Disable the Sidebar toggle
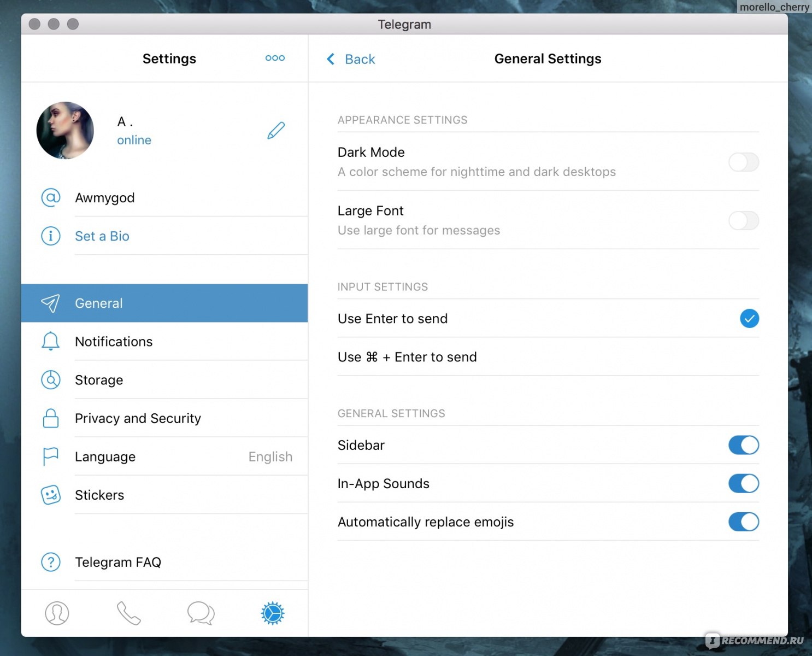812x656 pixels. click(743, 445)
